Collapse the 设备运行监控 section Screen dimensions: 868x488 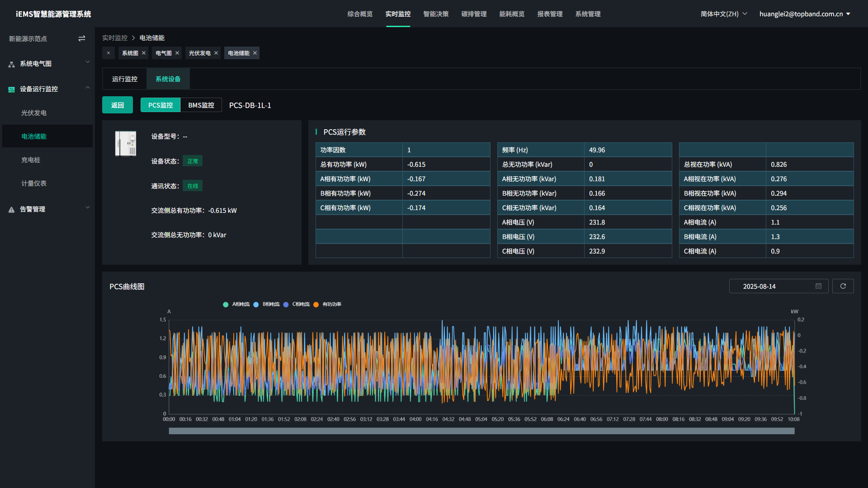87,88
